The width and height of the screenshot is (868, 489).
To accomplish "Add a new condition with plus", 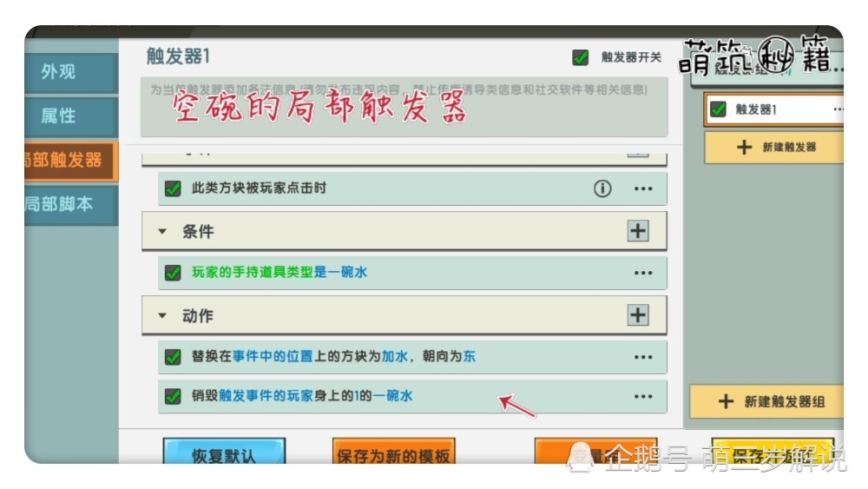I will click(638, 231).
